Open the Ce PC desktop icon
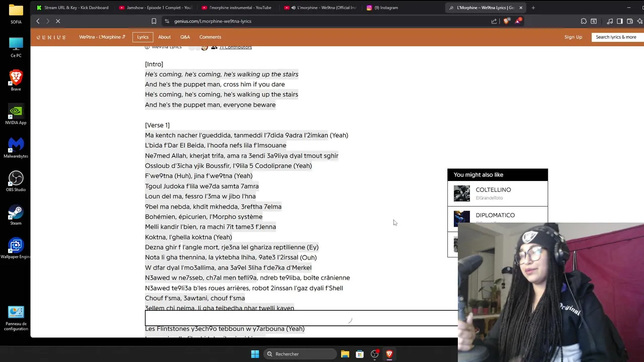 16,47
